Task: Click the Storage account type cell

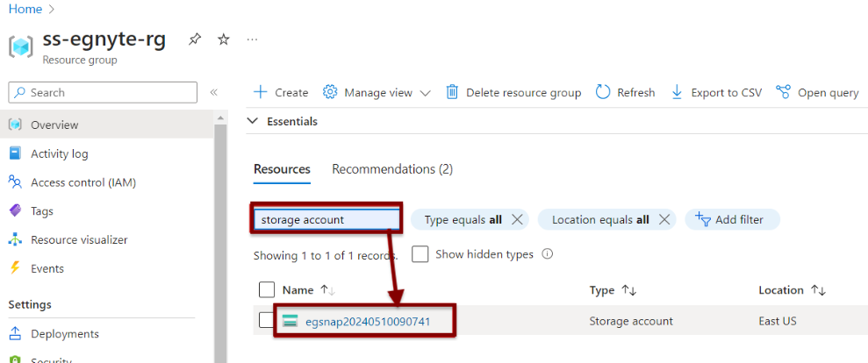Action: point(631,321)
